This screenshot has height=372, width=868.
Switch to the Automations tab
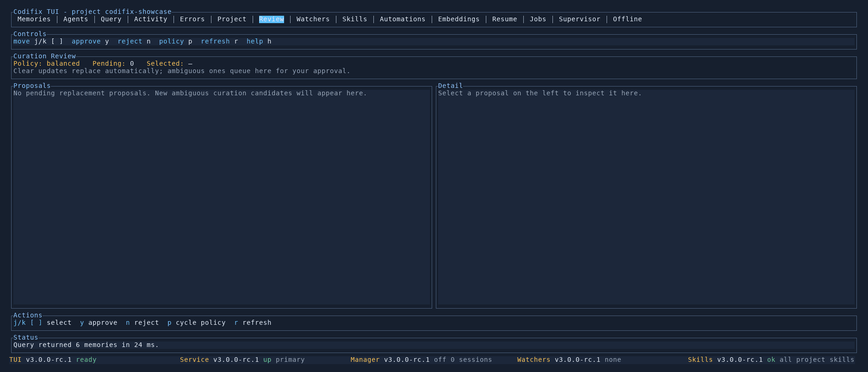(403, 19)
